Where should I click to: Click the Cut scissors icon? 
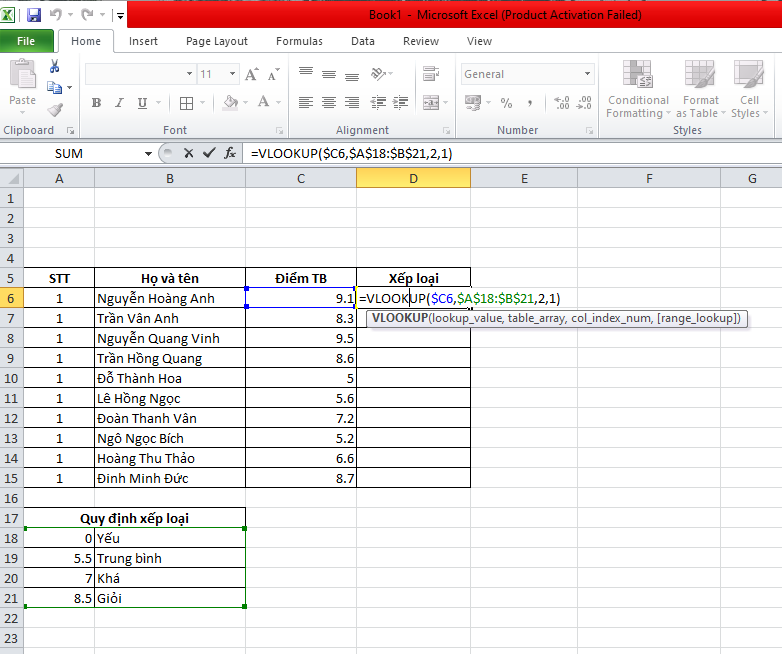[54, 66]
